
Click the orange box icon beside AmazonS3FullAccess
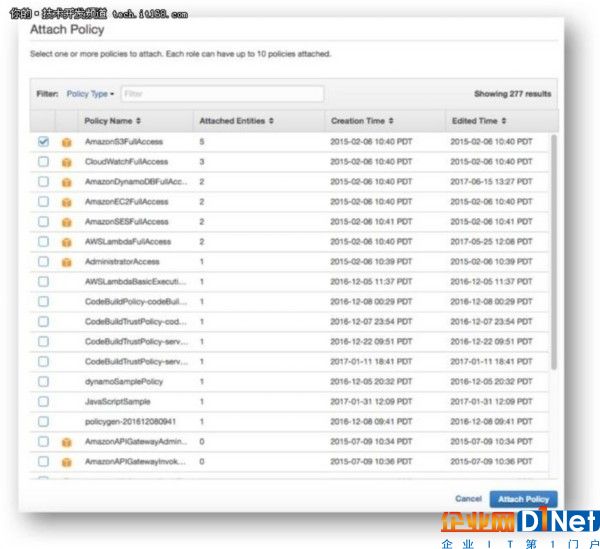[67, 142]
